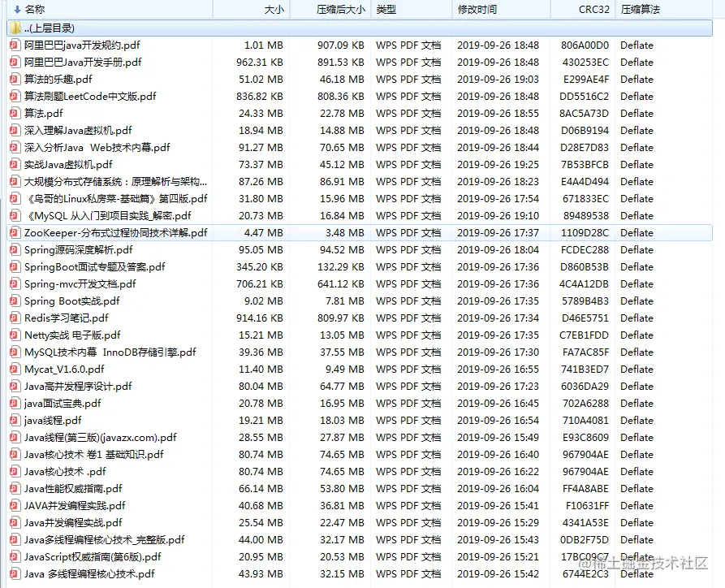Viewport: 725px width, 588px height.
Task: Click size value 51.02 MB
Action: click(261, 79)
